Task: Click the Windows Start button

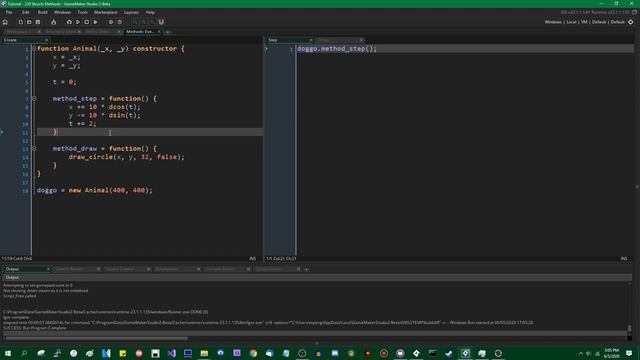Action: pos(8,353)
